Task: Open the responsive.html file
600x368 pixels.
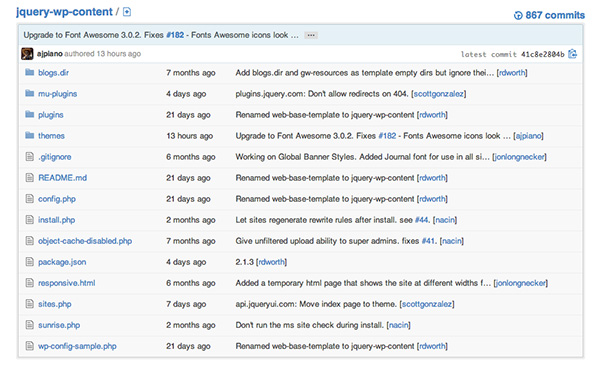Action: pos(67,283)
